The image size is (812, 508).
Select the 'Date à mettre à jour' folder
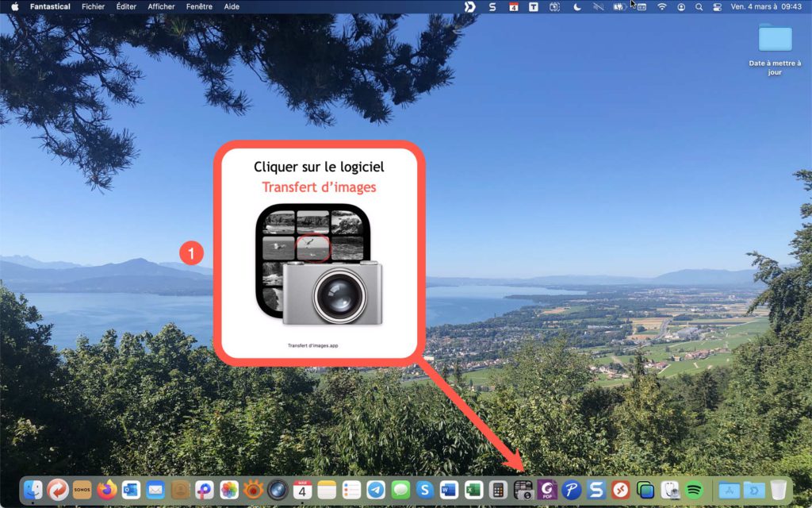pyautogui.click(x=775, y=38)
